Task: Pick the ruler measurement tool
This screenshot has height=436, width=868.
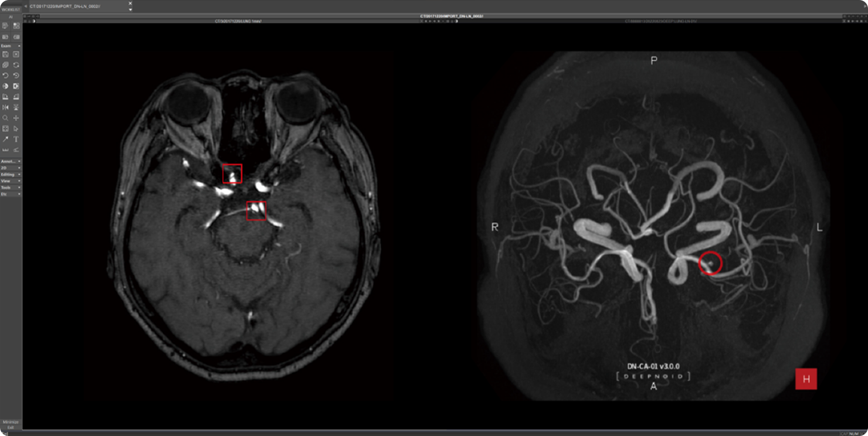Action: pyautogui.click(x=5, y=150)
